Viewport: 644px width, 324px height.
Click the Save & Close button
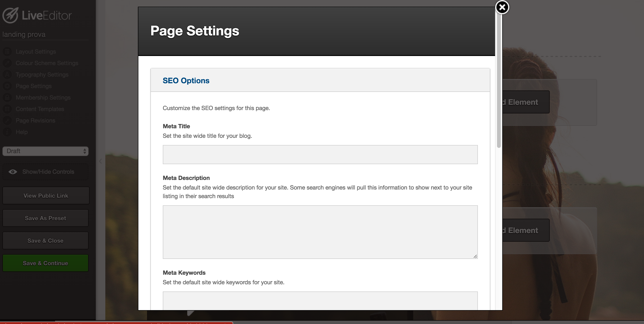coord(45,240)
